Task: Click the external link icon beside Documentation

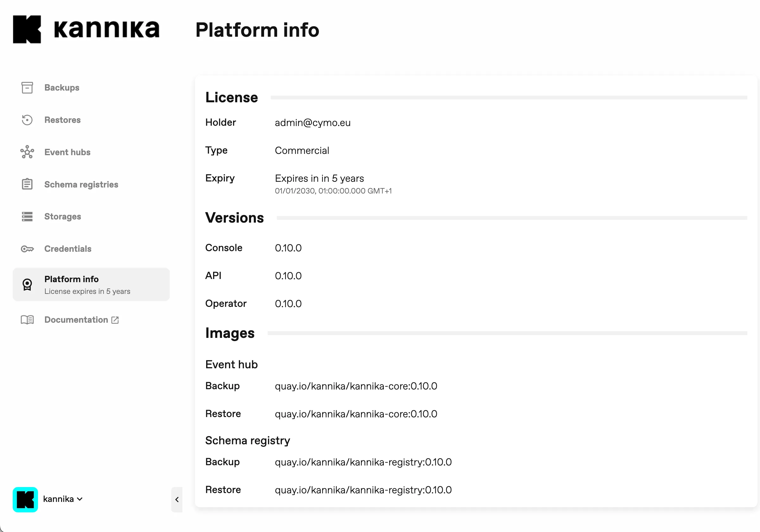Action: [115, 320]
